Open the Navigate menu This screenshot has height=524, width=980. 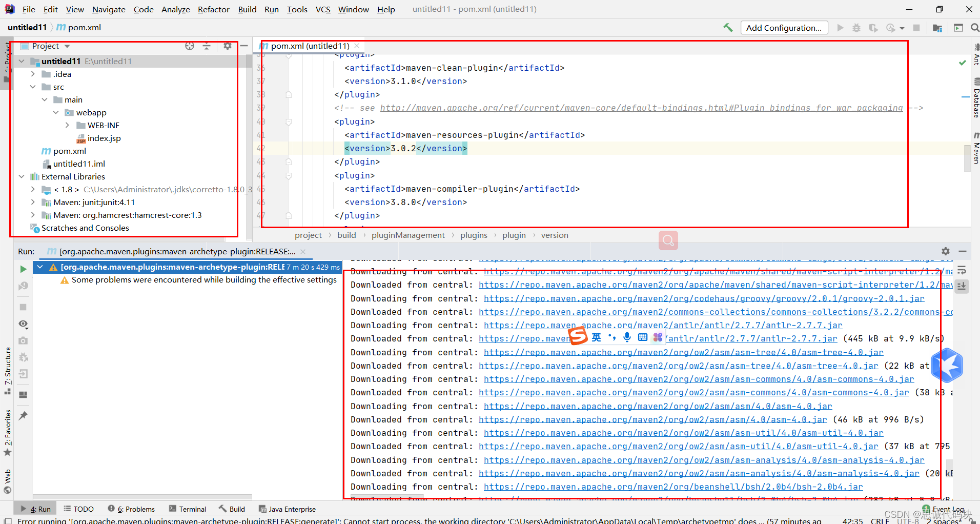109,9
